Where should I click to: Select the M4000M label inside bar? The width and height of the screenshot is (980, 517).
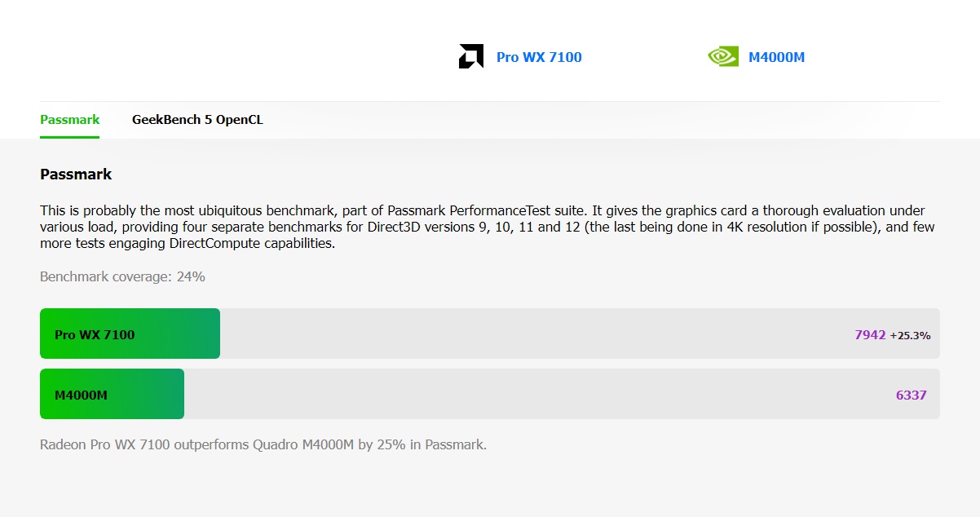(81, 395)
